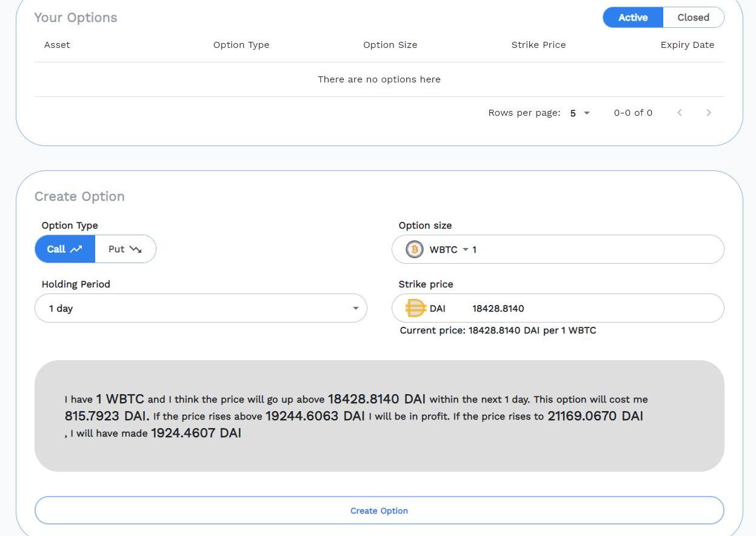Switch to the Closed options tab
Image resolution: width=756 pixels, height=536 pixels.
[x=693, y=18]
